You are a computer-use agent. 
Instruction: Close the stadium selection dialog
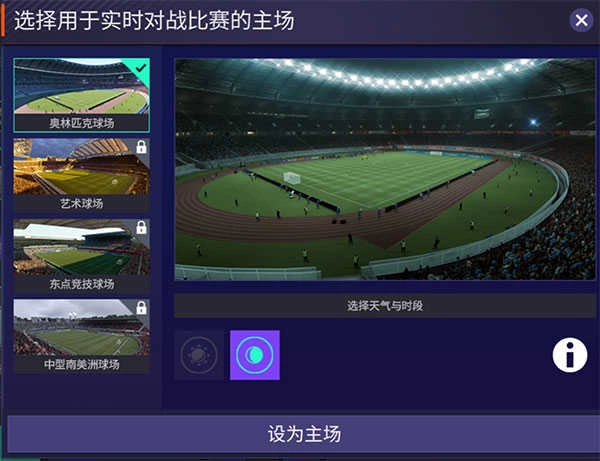581,20
